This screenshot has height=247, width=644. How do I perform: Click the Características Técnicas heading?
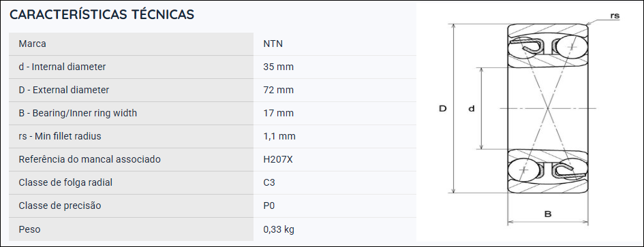(102, 14)
